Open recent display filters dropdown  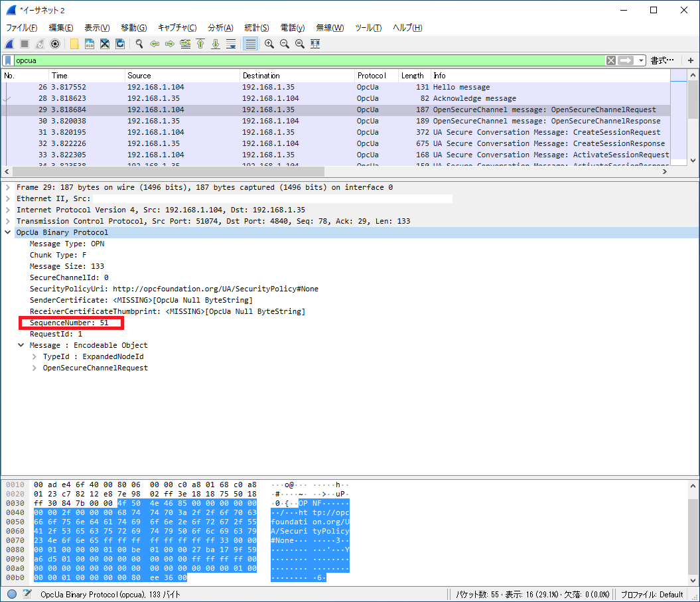click(x=641, y=60)
